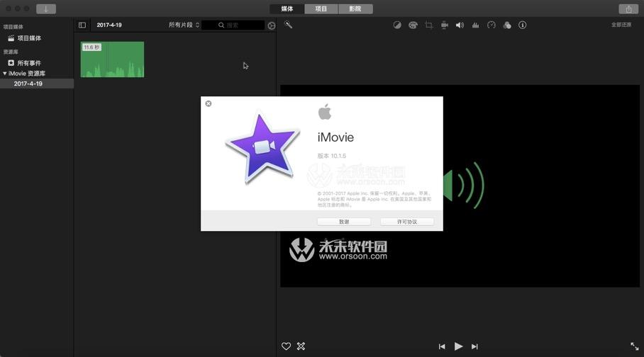Click the 许可协议 license agreement button
The width and height of the screenshot is (644, 357).
click(407, 222)
